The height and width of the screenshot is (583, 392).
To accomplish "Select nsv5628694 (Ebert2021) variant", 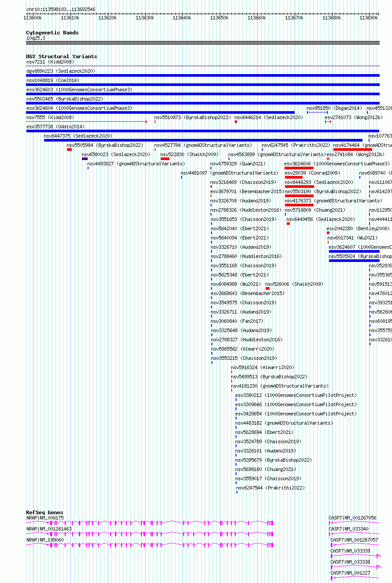I will pyautogui.click(x=264, y=432).
